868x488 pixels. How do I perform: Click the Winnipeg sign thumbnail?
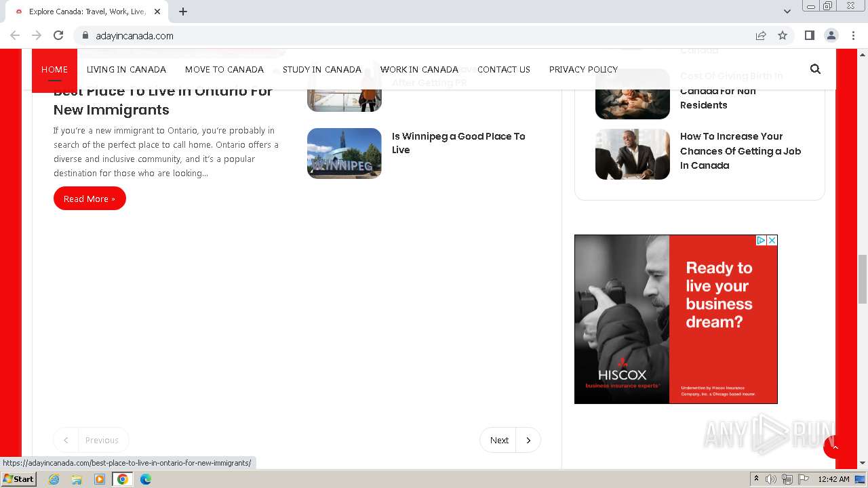point(344,153)
